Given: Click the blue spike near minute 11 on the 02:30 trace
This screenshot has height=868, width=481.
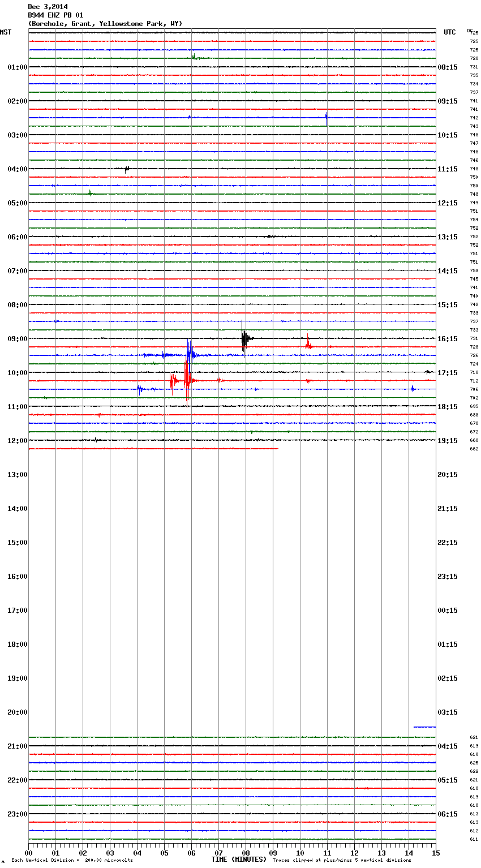Looking at the screenshot, I should [327, 118].
